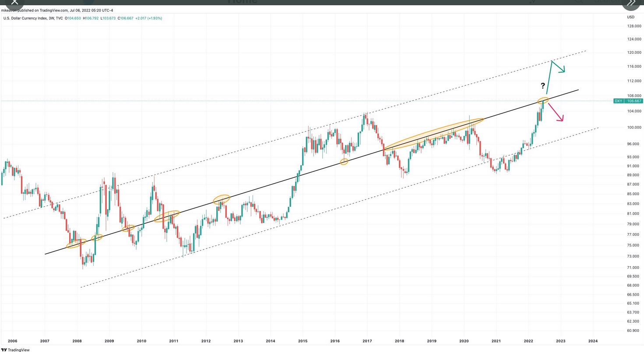Click the DXY ticker label on the price axis
Screen dimensions: 644x352
click(618, 101)
